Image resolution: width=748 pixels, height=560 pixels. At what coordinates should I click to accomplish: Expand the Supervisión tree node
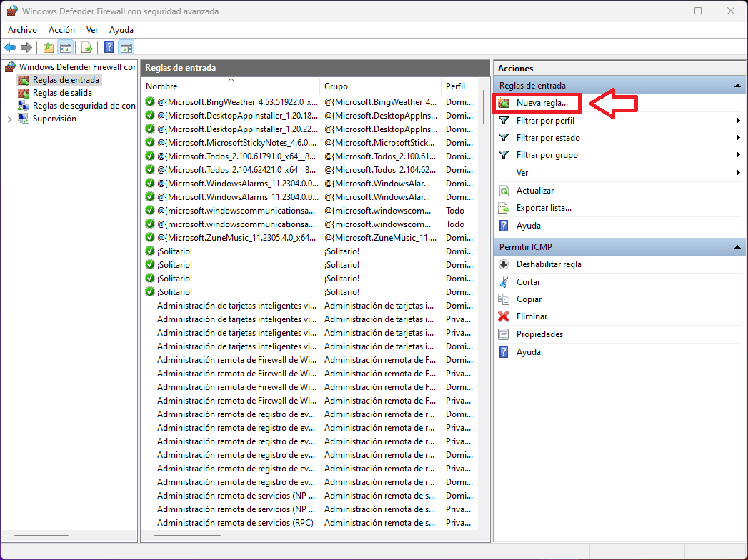[9, 119]
